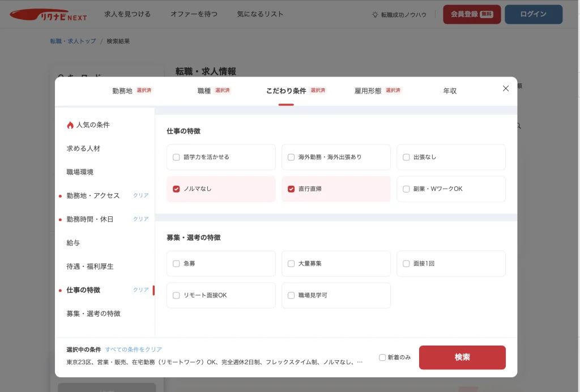Open the 転職成功ノウハウ link
Image resolution: width=580 pixels, height=392 pixels.
[x=403, y=15]
